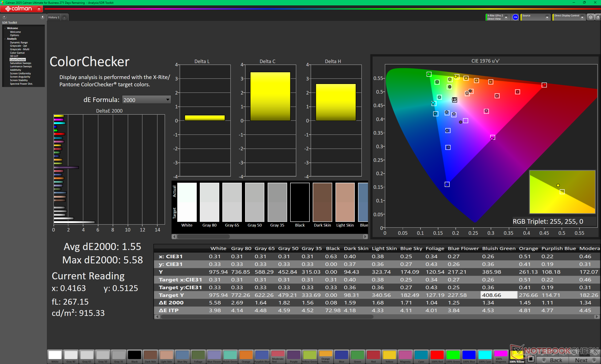This screenshot has width=601, height=364.
Task: Open Saturation Sweeps in the sidebar
Action: (x=20, y=63)
